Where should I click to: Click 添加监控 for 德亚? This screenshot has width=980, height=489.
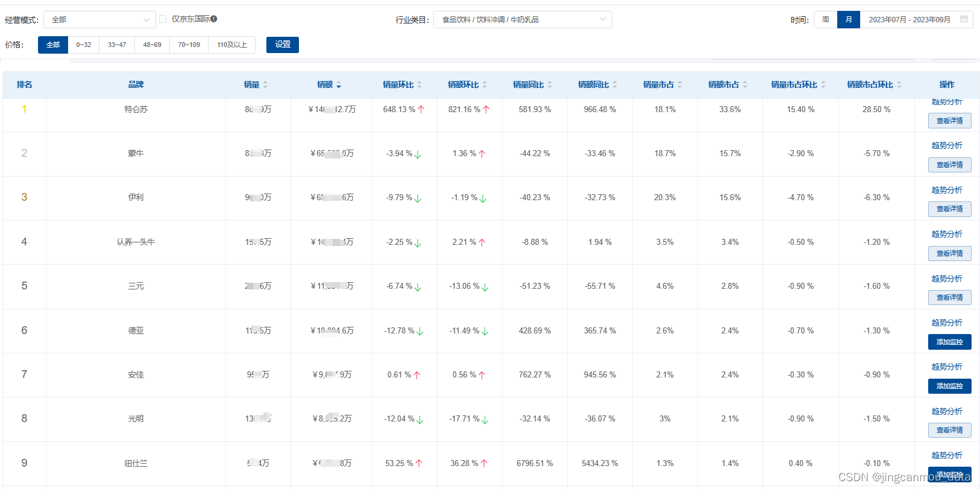click(950, 342)
